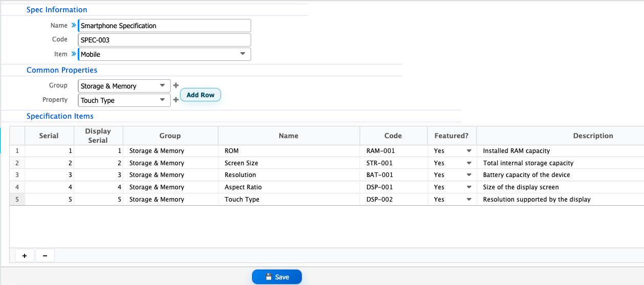
Task: Click the Group cell in the ROM row
Action: tap(170, 151)
